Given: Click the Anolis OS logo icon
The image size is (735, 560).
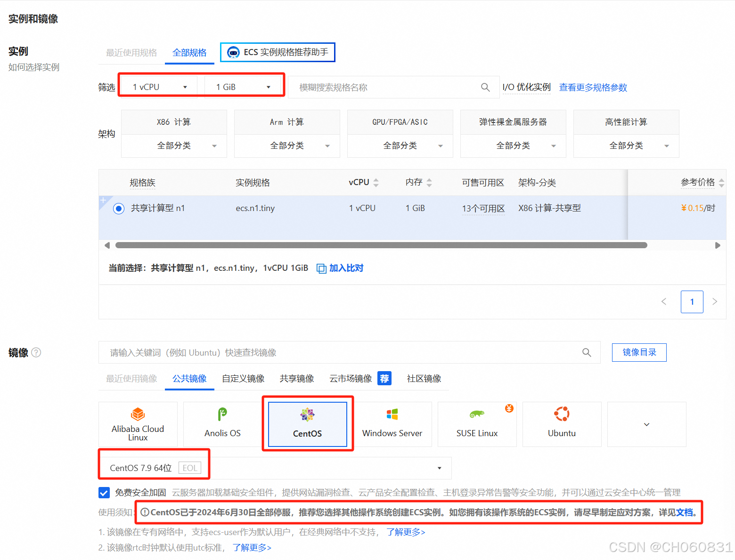Looking at the screenshot, I should (x=222, y=414).
